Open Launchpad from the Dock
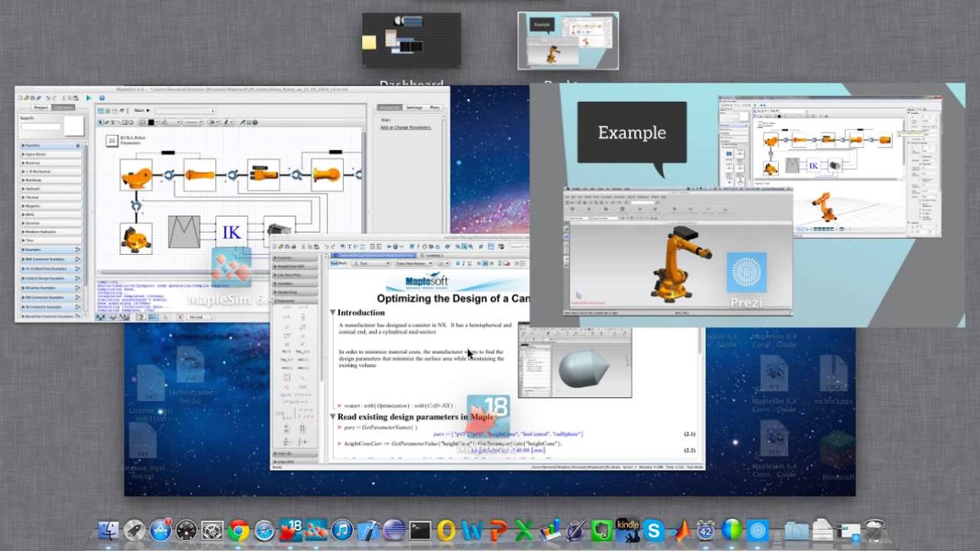The height and width of the screenshot is (551, 980). 134,530
